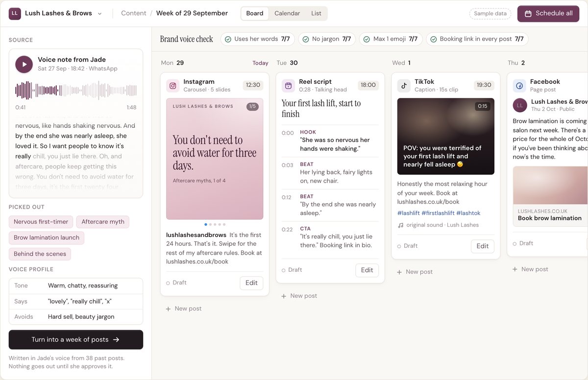This screenshot has height=380, width=588.
Task: Click the Max 1 emoji check chip
Action: pyautogui.click(x=391, y=39)
